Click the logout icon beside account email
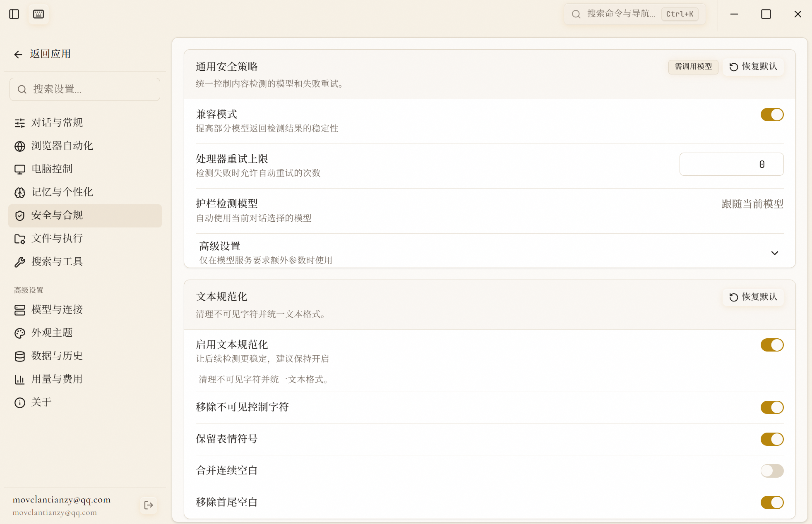812x524 pixels. tap(149, 505)
